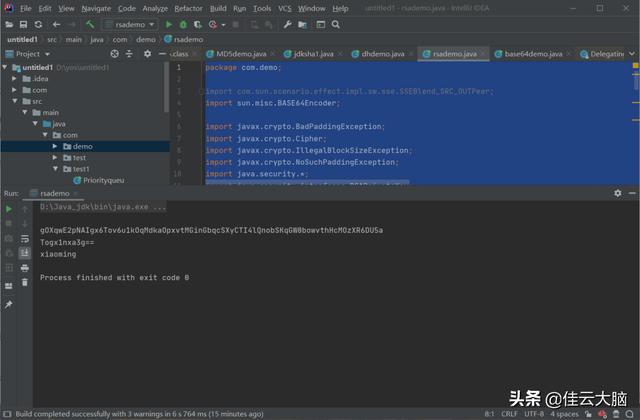
Task: Close the rsademo.java editor tab
Action: [483, 54]
